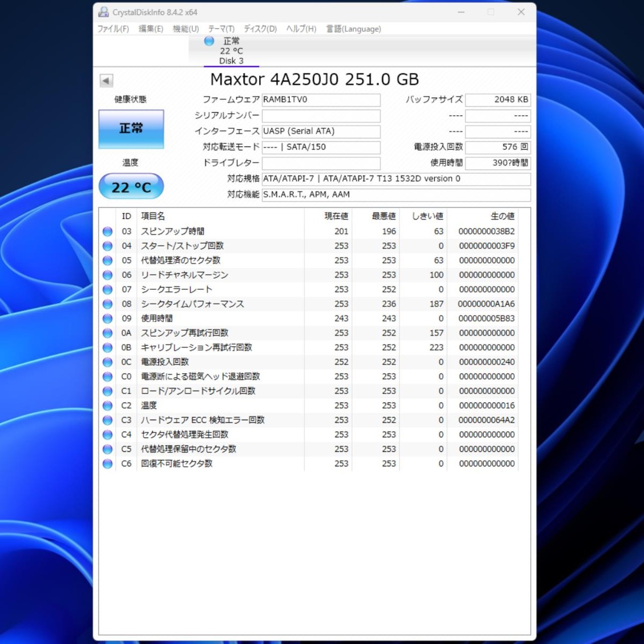Minimize the CrystalDiskInfo window

461,12
